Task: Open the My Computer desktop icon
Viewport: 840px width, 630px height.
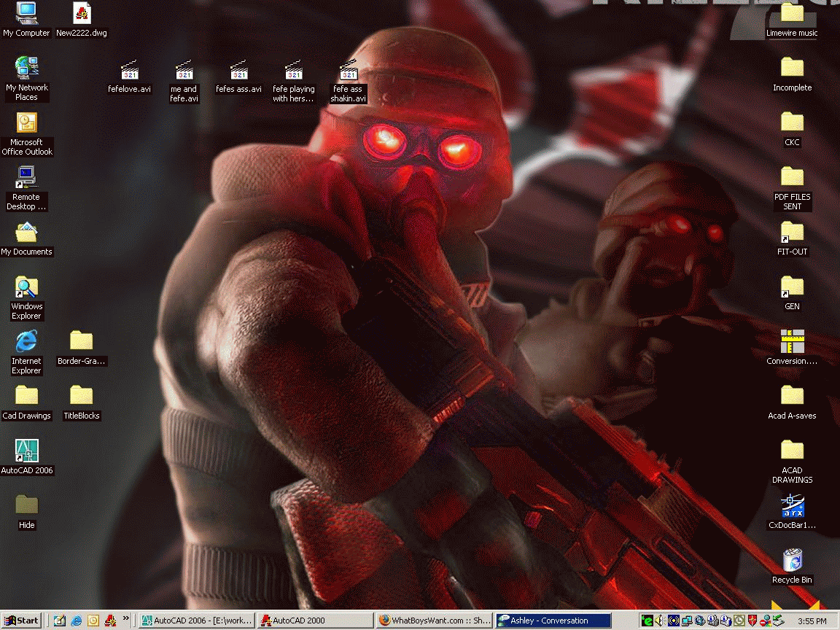Action: [x=26, y=13]
